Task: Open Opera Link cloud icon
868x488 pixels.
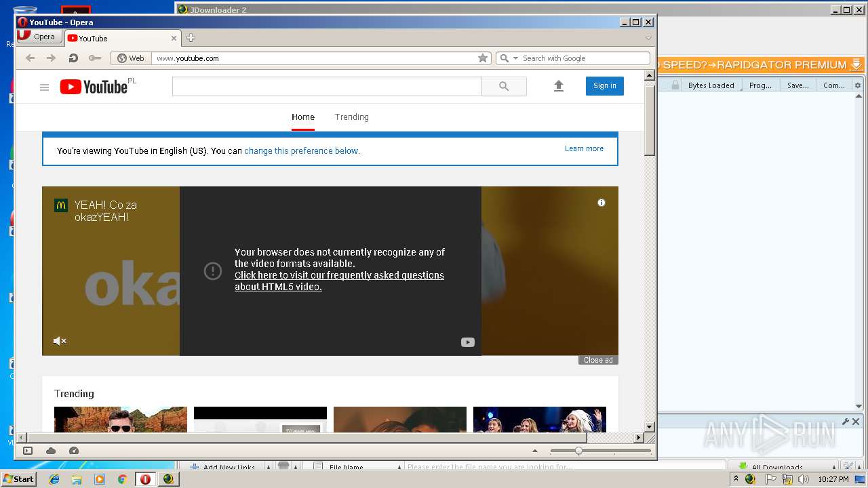Action: [51, 451]
